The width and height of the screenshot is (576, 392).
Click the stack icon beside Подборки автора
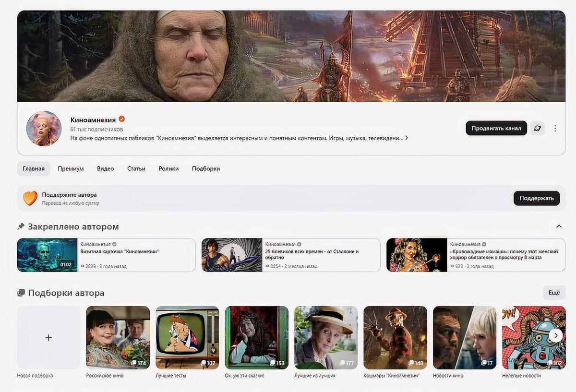point(21,293)
